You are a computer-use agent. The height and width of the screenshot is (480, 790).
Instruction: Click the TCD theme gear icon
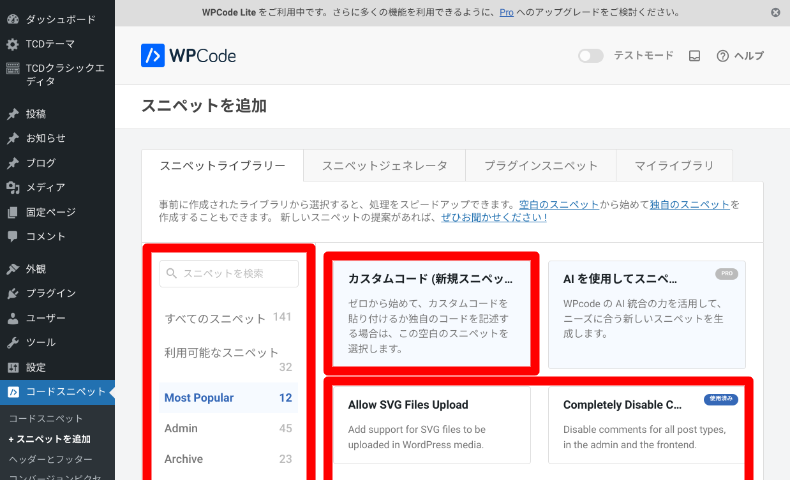coord(13,44)
